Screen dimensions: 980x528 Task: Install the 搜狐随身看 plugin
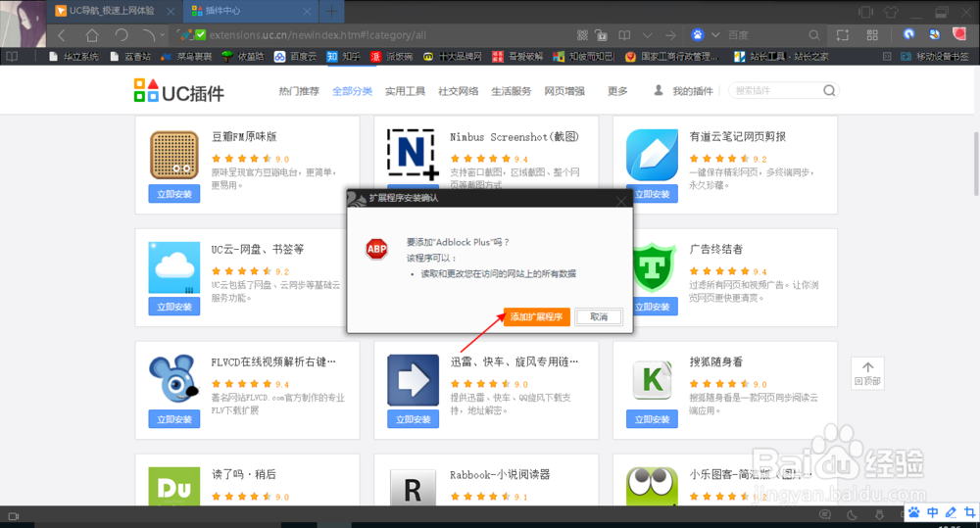652,419
